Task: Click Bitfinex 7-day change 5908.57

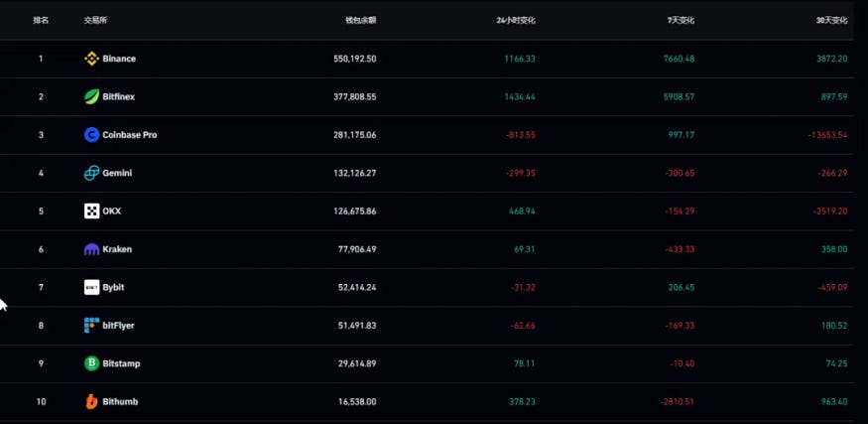Action: (x=679, y=97)
